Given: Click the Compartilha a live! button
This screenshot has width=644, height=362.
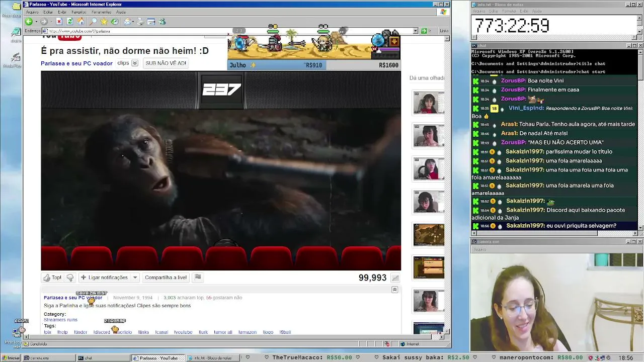Looking at the screenshot, I should [166, 278].
